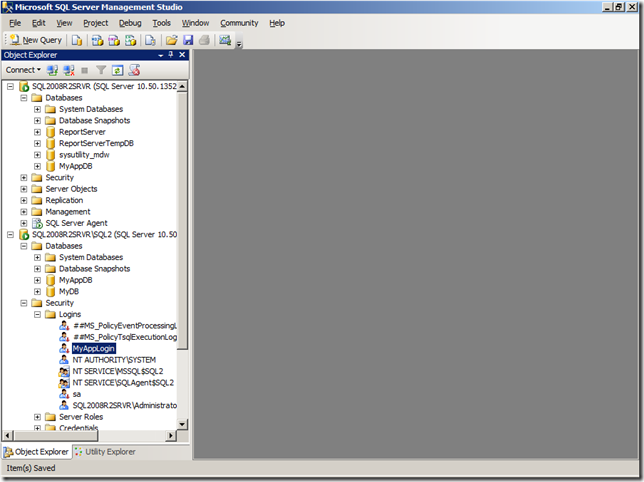The image size is (644, 482).
Task: Click the SQL Server Compact Query icon
Action: [150, 40]
